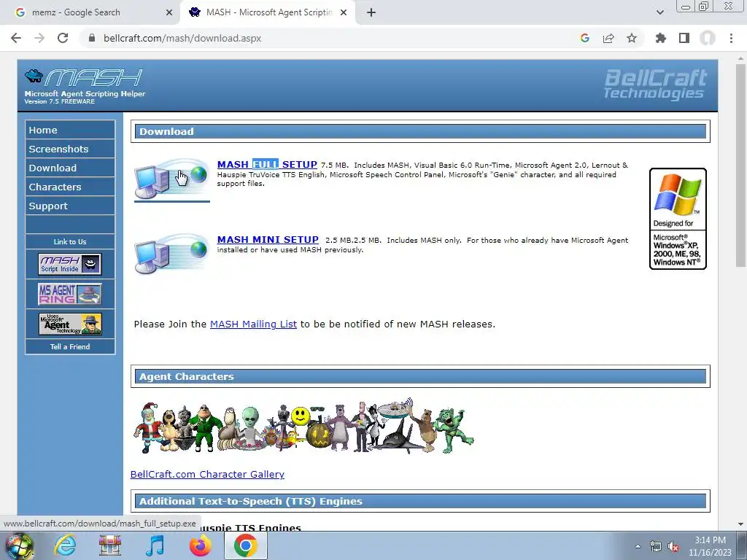Click Link to Us in sidebar

[x=70, y=242]
